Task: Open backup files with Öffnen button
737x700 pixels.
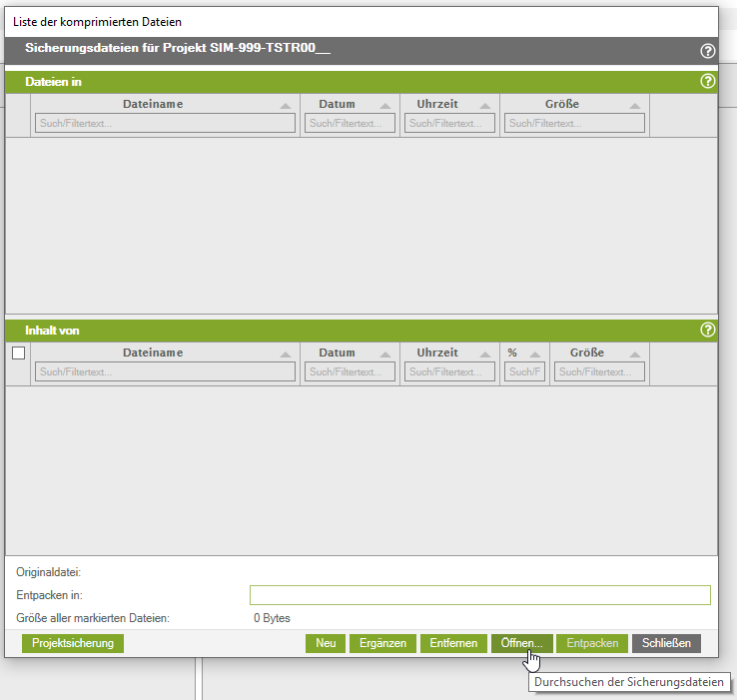Action: (521, 643)
